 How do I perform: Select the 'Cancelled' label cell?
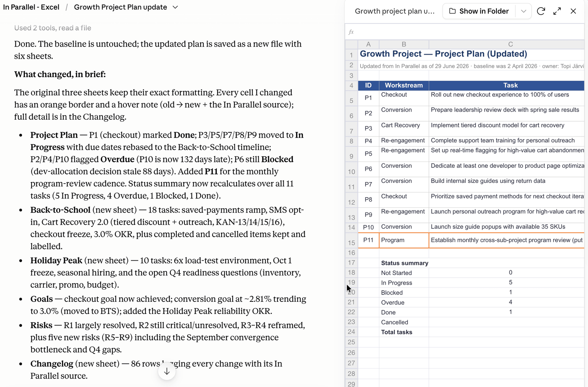[404, 322]
